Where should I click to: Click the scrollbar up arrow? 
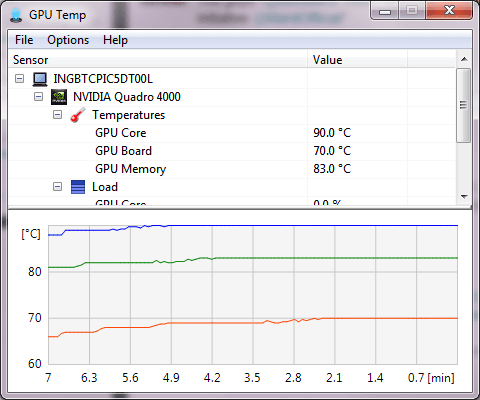(x=464, y=59)
